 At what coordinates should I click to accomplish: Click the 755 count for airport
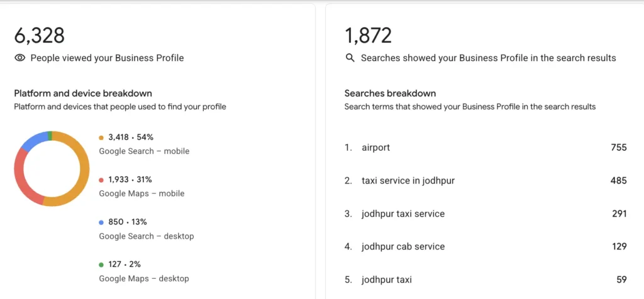coord(619,147)
